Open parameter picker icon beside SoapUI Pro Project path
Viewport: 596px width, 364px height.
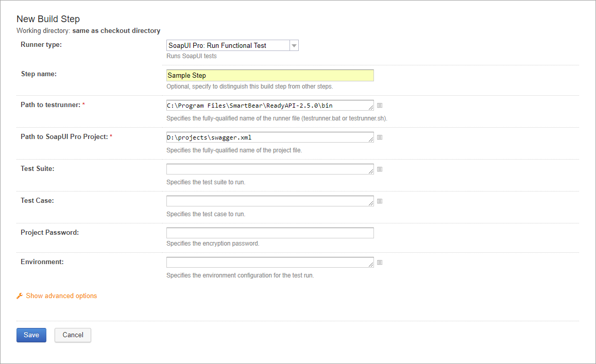pyautogui.click(x=379, y=137)
